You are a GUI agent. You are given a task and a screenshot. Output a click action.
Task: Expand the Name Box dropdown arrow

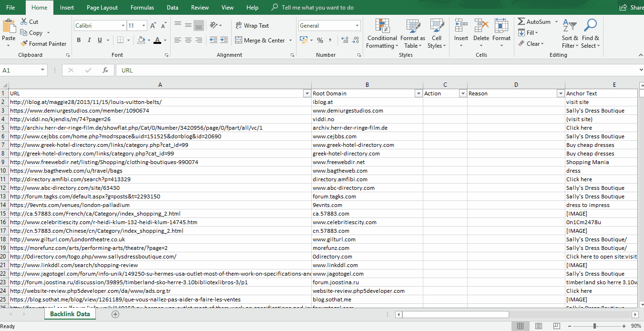(43, 70)
